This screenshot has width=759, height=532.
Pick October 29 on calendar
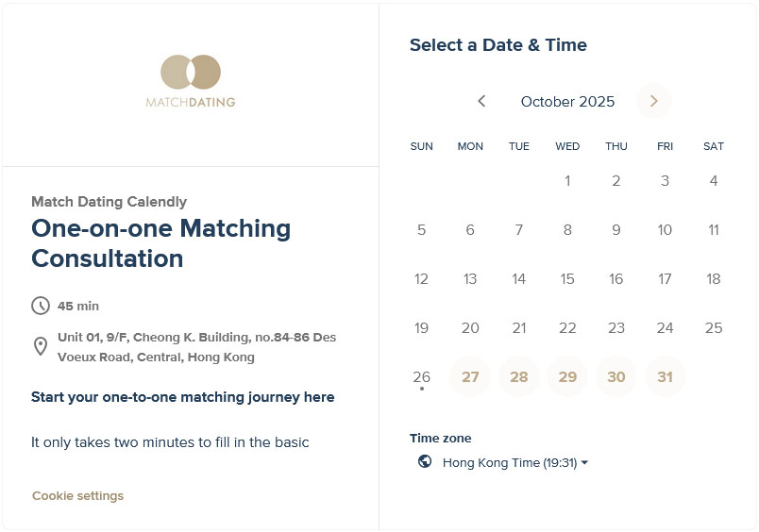(x=567, y=377)
